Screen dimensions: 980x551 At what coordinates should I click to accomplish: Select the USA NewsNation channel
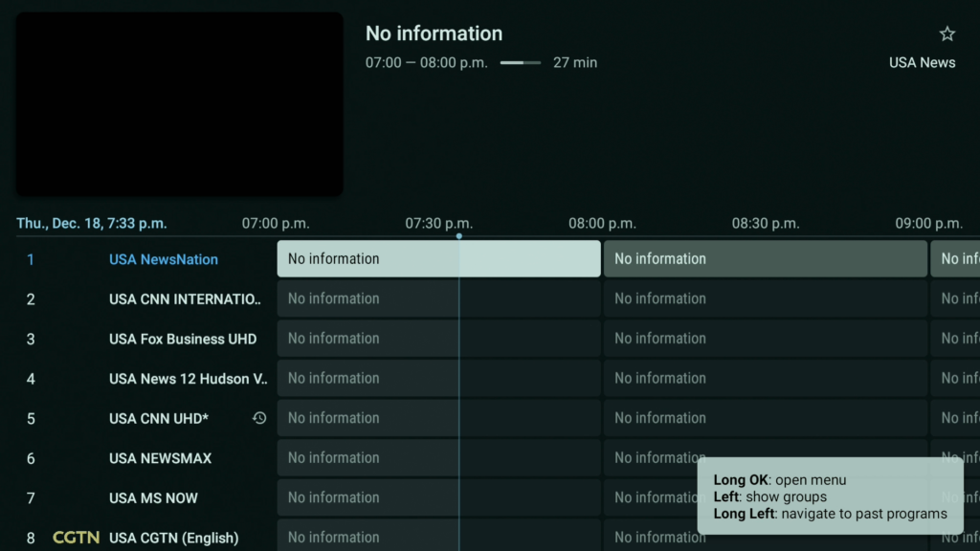pos(164,259)
